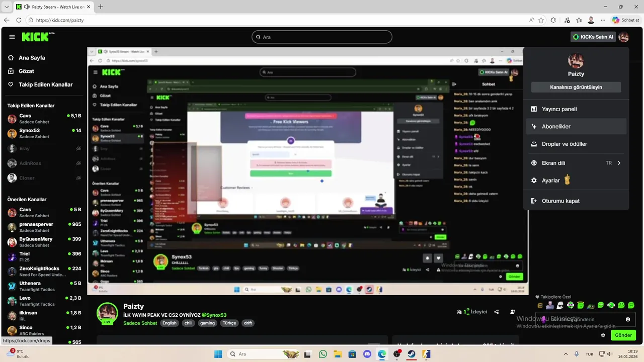Select Oturumu kapat to log out
This screenshot has width=644, height=362.
pyautogui.click(x=576, y=201)
